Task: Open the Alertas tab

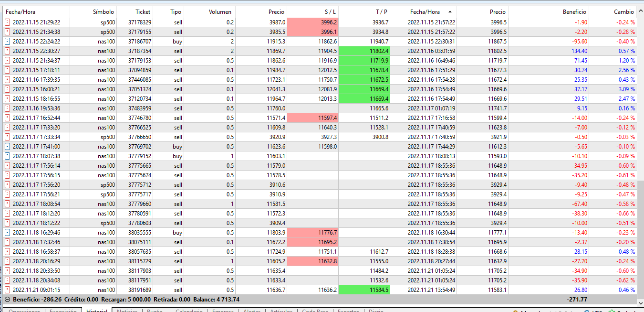Action: click(x=252, y=310)
